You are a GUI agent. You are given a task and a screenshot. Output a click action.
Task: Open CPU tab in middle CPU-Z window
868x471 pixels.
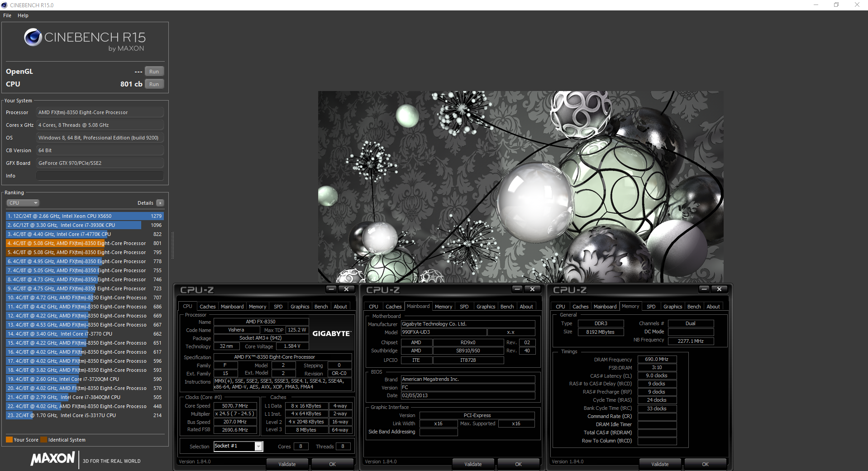(x=373, y=307)
